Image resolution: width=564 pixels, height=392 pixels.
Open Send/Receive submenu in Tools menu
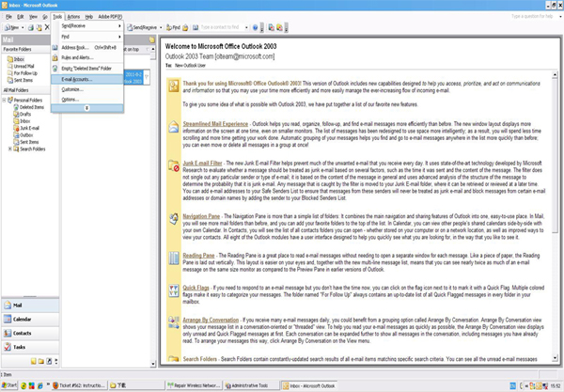click(x=87, y=26)
